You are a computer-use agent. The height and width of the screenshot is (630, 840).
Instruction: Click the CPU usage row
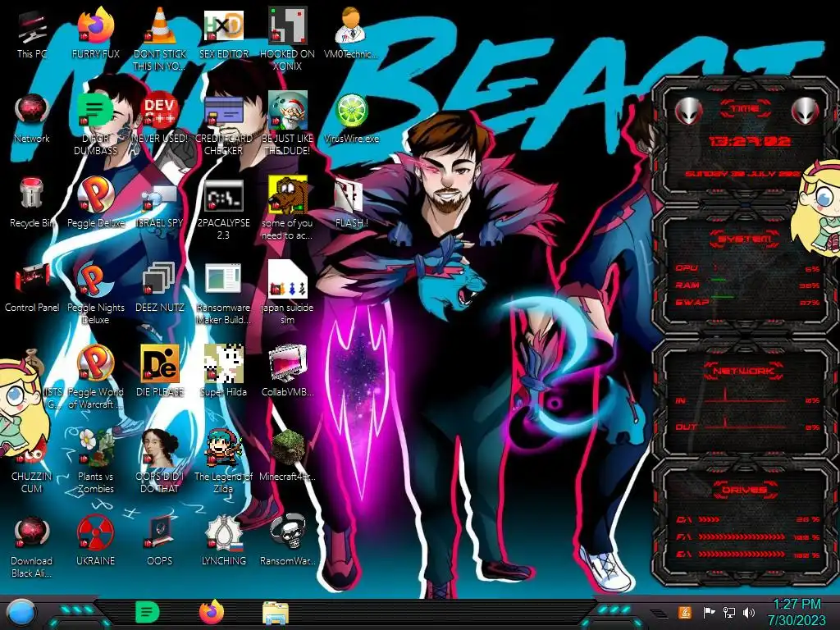pos(748,268)
